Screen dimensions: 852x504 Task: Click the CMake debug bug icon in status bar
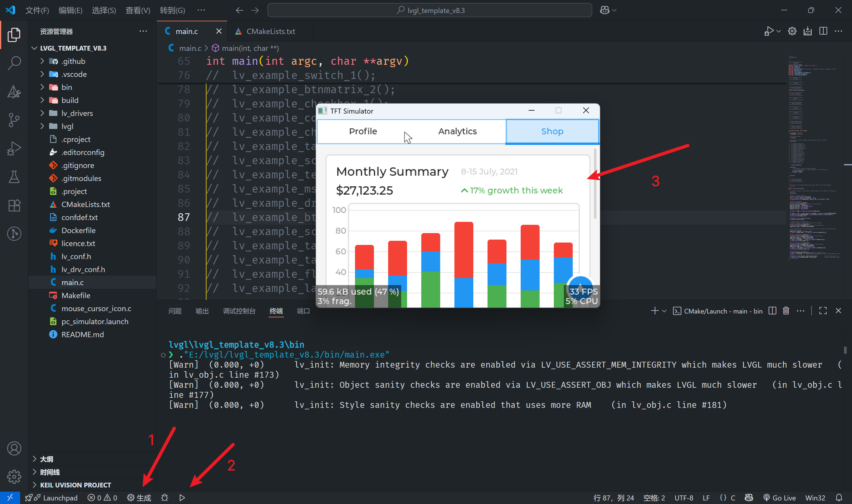(165, 497)
